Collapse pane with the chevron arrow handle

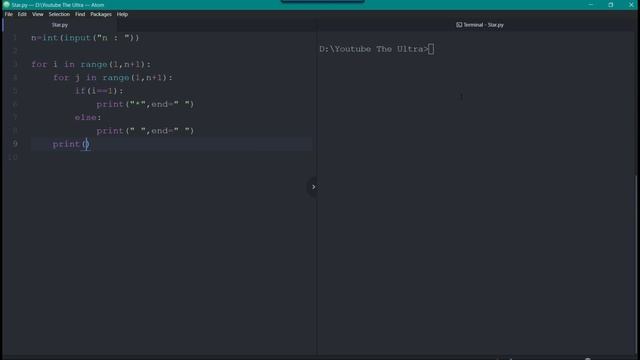click(313, 187)
